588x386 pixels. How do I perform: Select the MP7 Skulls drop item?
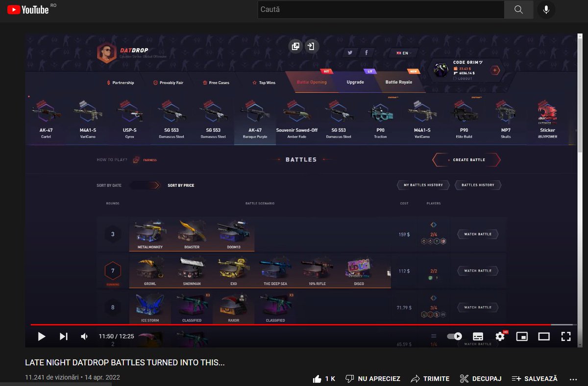[x=506, y=121]
